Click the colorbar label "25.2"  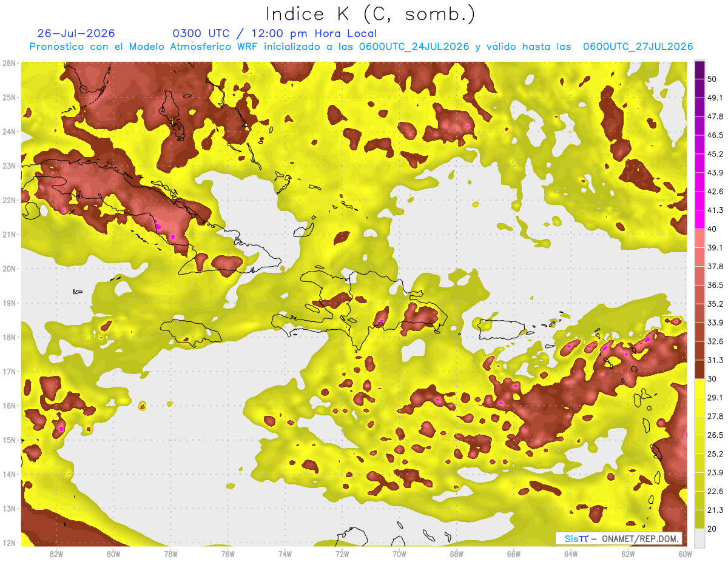(x=715, y=453)
